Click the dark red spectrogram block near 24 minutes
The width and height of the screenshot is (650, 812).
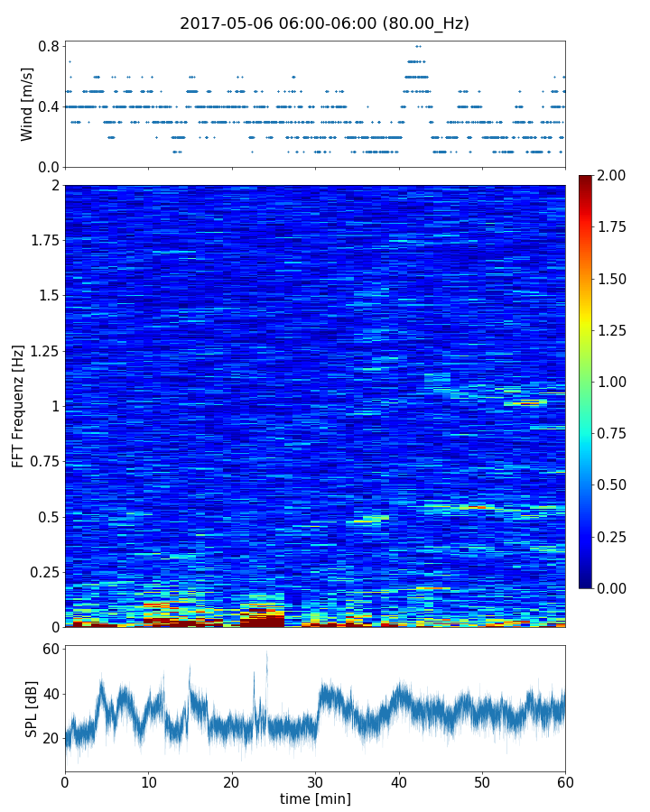point(262,620)
